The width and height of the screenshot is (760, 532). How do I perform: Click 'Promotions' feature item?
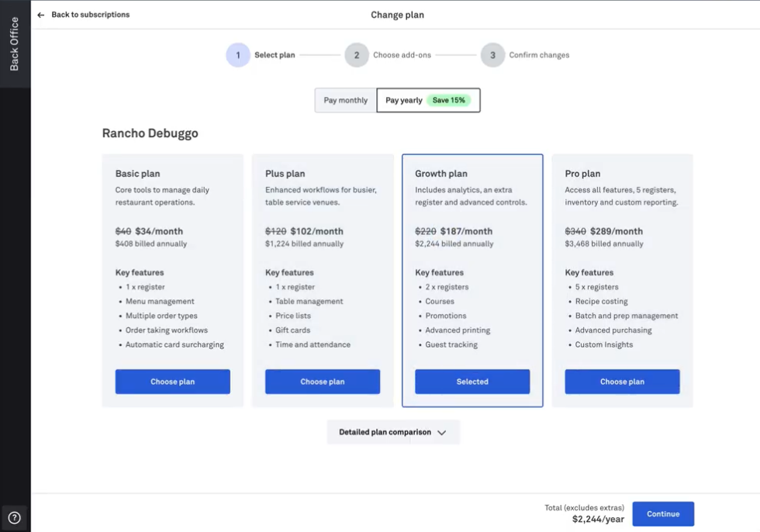pos(446,316)
